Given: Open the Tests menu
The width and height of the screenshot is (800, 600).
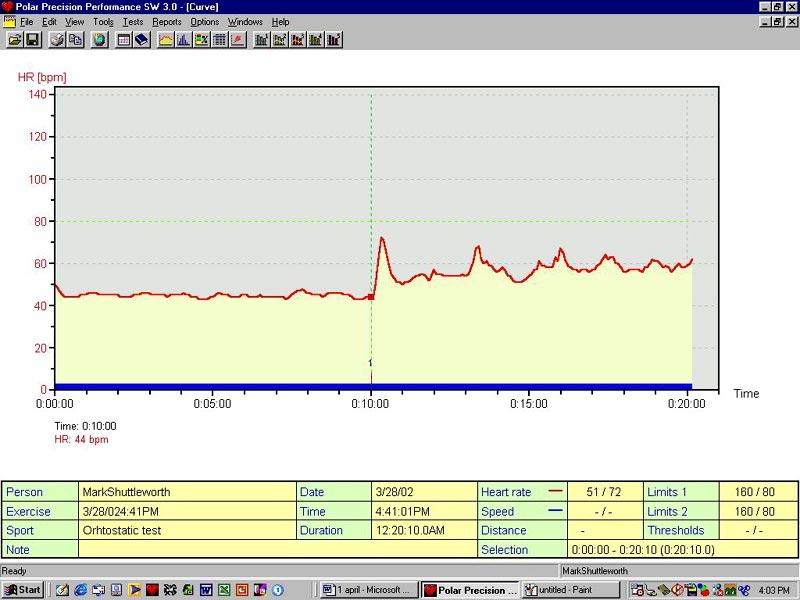Looking at the screenshot, I should [x=133, y=22].
